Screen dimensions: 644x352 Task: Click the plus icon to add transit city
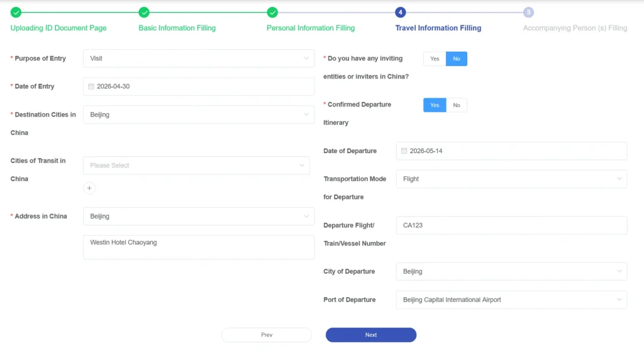coord(89,188)
